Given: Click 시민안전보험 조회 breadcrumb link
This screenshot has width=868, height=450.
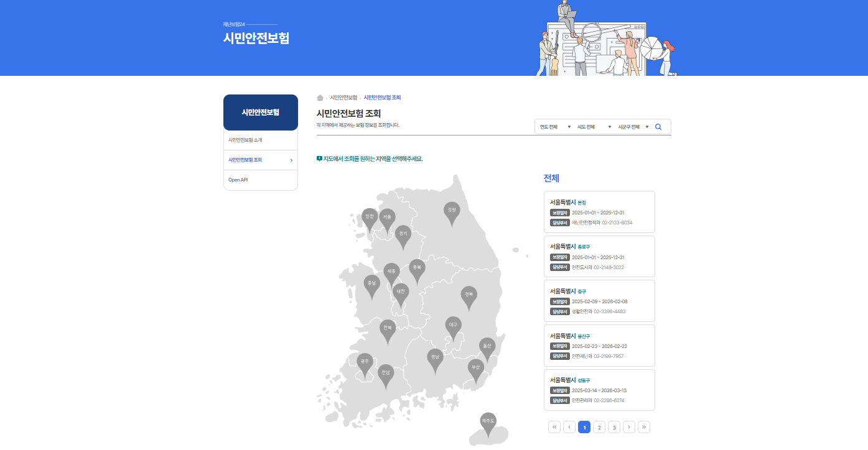Looking at the screenshot, I should (x=382, y=98).
